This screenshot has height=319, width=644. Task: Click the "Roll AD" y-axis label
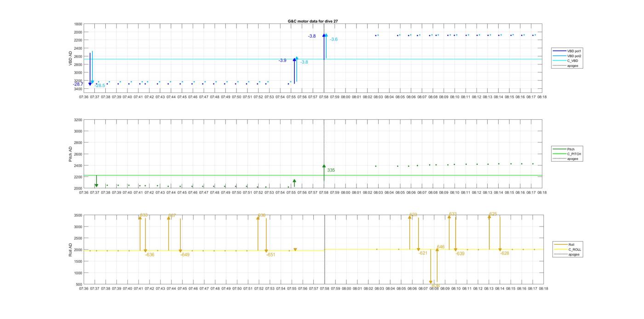pos(70,249)
